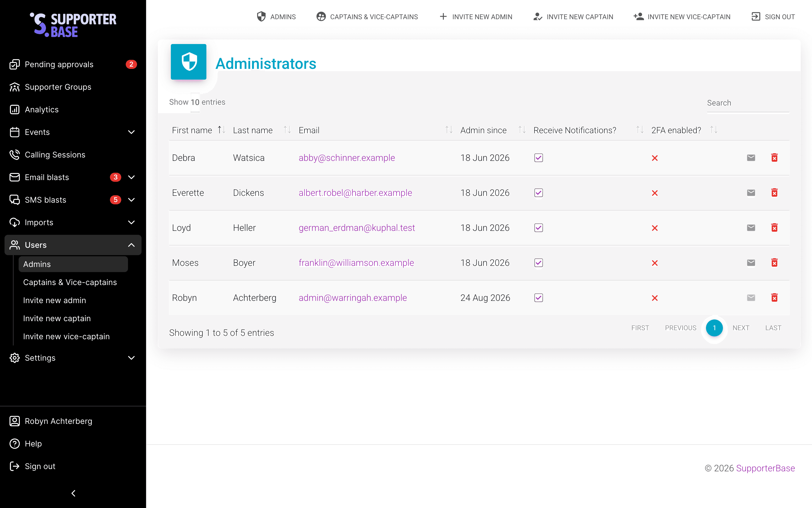Image resolution: width=812 pixels, height=508 pixels.
Task: Click INVITE NEW VICE-CAPTAIN in top bar
Action: click(x=682, y=16)
